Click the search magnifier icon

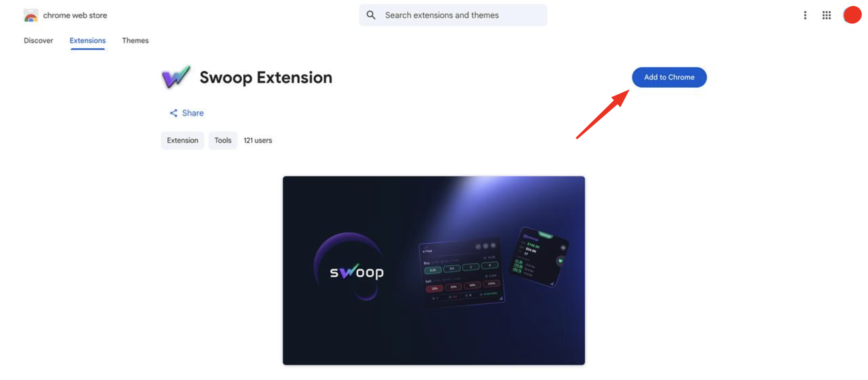coord(371,15)
